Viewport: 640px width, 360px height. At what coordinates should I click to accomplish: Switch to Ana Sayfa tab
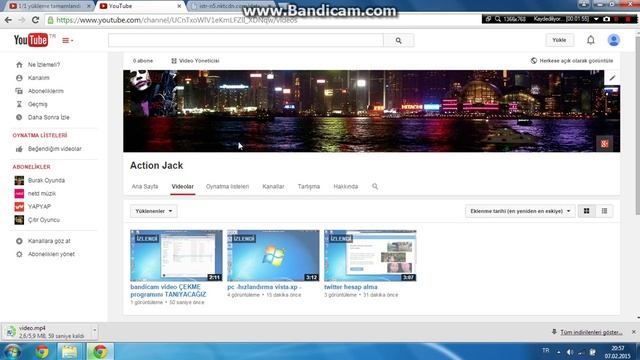(x=145, y=187)
